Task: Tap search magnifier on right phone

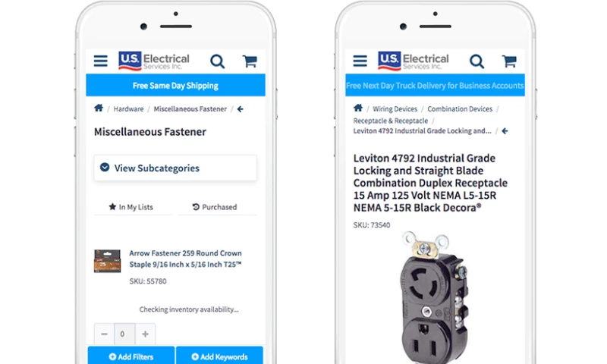Action: pos(477,61)
